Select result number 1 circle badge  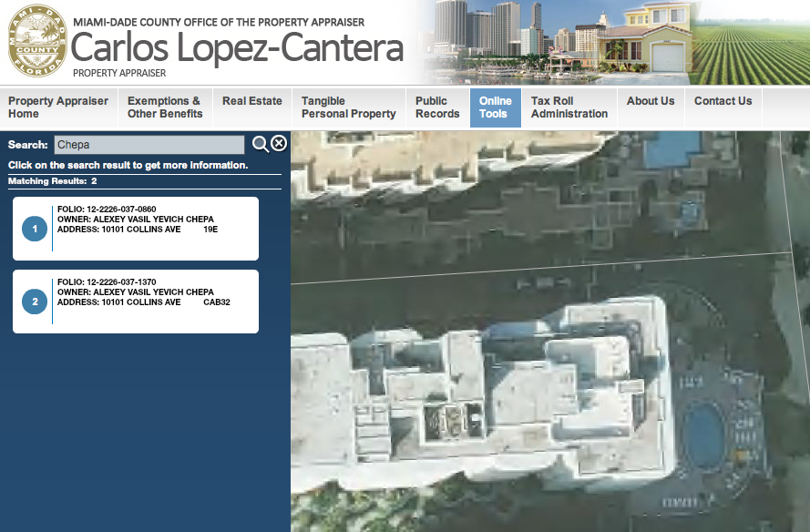pyautogui.click(x=35, y=229)
